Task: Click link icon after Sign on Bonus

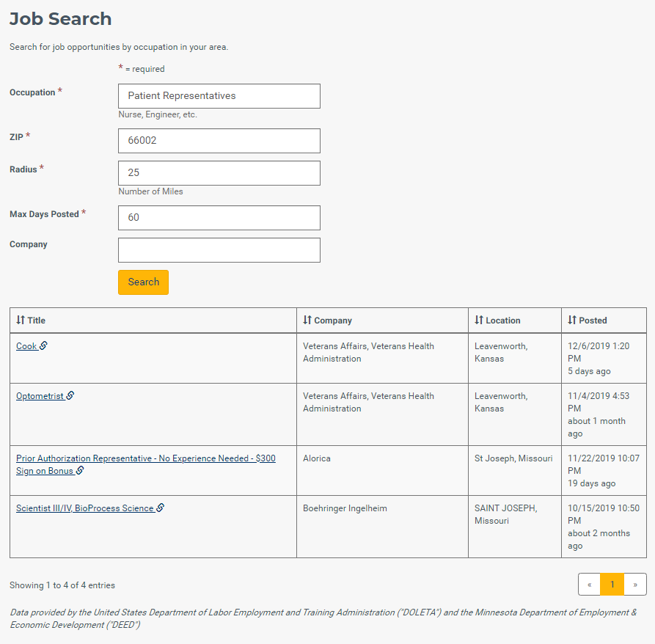Action: [x=80, y=470]
